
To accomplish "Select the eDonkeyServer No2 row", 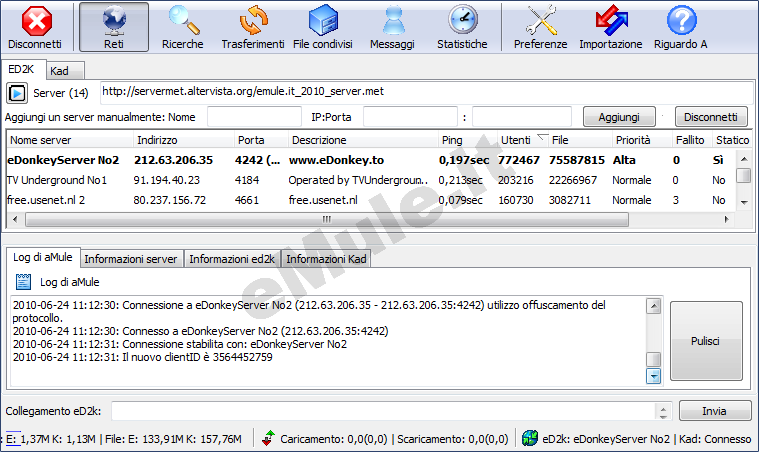I will (371, 160).
